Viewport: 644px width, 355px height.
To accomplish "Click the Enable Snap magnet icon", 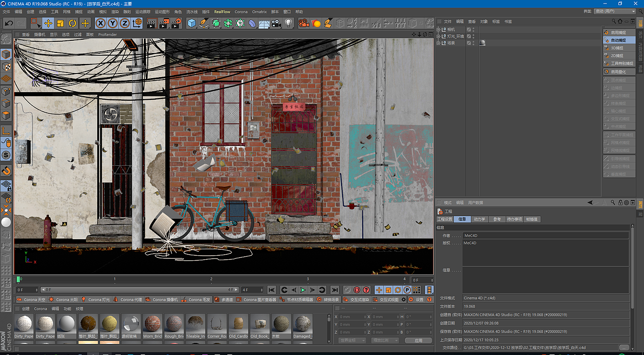I will point(6,170).
